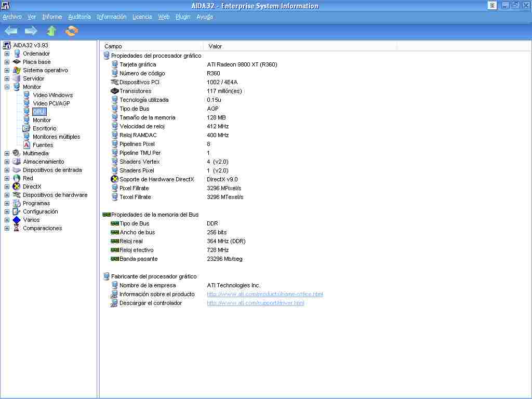Open the Licencia menu

coord(142,17)
